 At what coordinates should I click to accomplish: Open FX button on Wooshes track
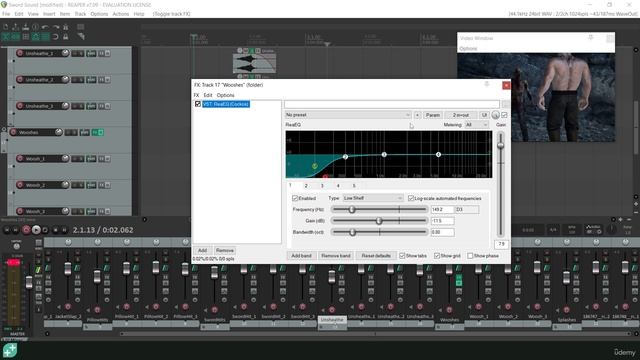95,132
